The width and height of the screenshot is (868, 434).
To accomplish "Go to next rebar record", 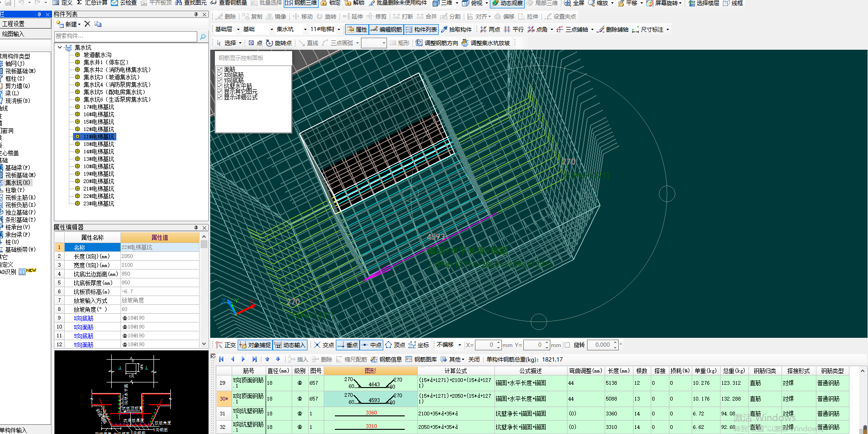I will pyautogui.click(x=243, y=359).
